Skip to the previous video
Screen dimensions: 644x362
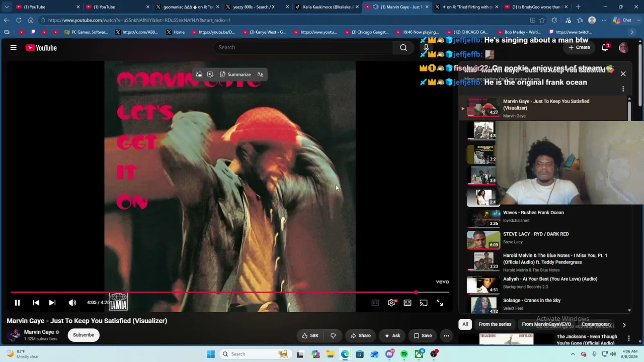(36, 303)
